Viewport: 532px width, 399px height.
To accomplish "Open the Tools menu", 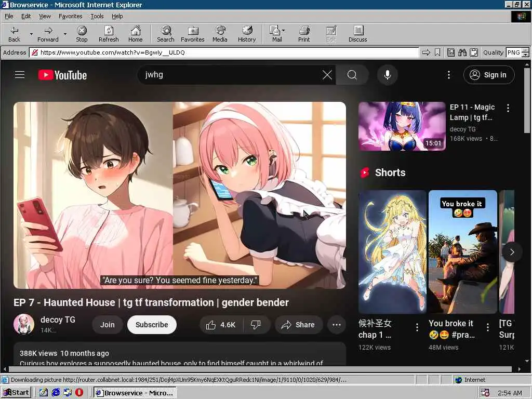I will point(97,16).
